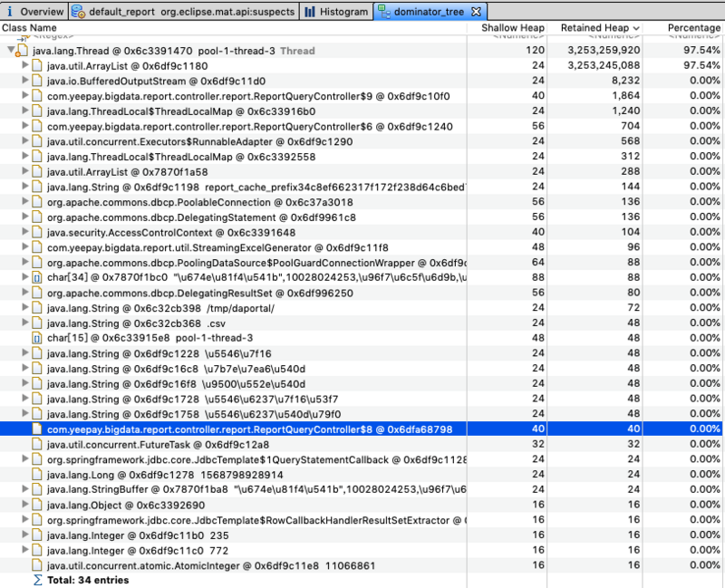Click the array icon of char[34] row
The height and width of the screenshot is (588, 725).
pyautogui.click(x=37, y=278)
